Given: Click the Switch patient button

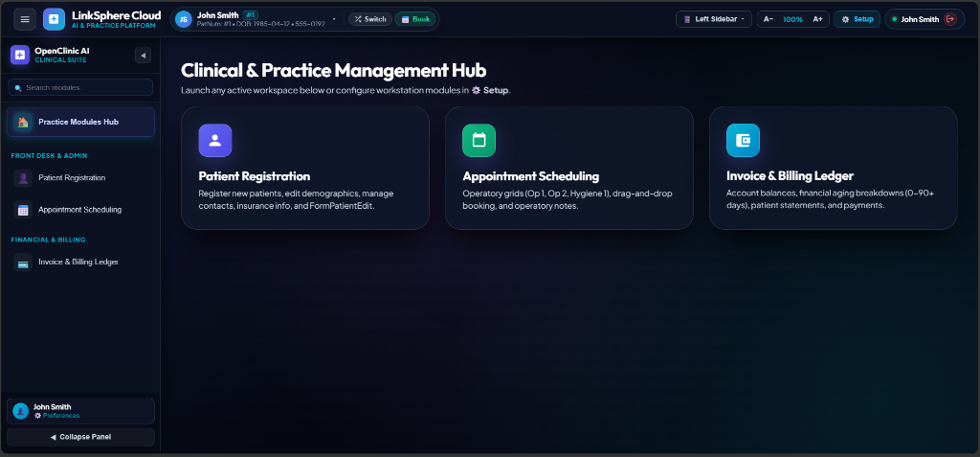Looking at the screenshot, I should [x=370, y=19].
